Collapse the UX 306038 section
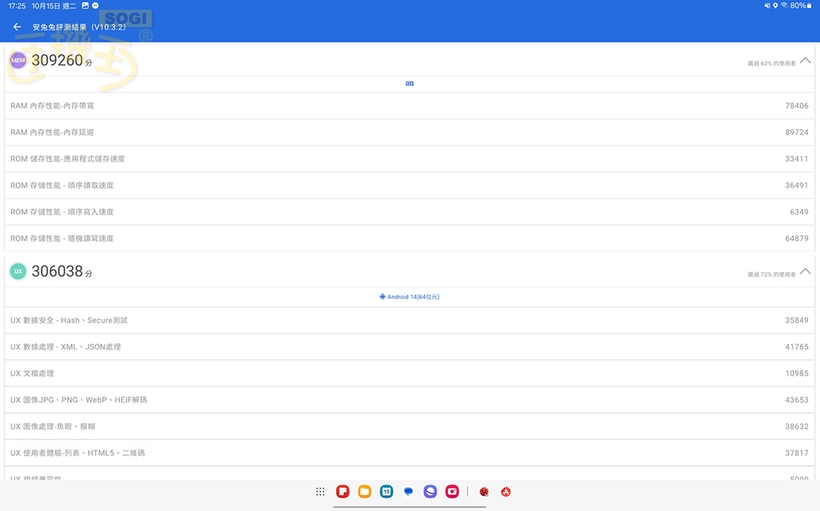 point(805,271)
